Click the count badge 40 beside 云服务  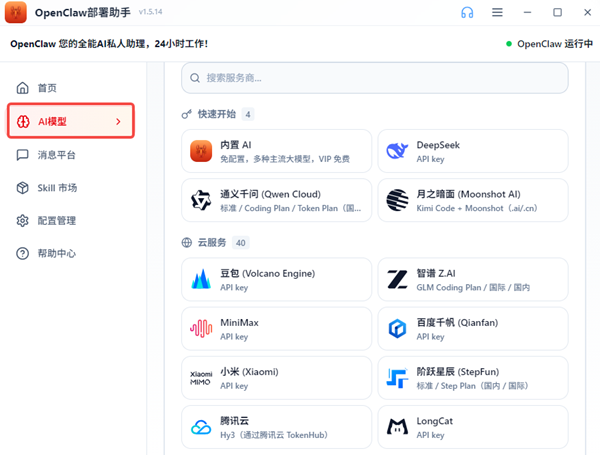pyautogui.click(x=241, y=243)
